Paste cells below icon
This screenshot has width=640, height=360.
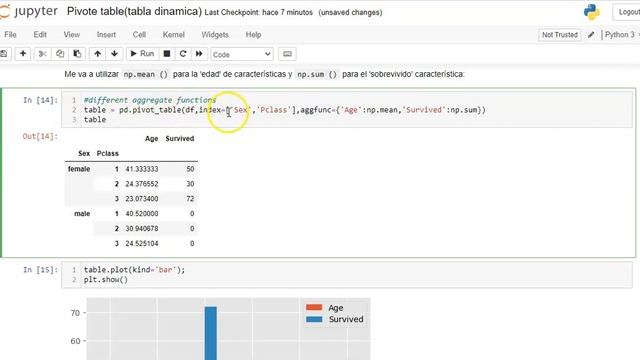tap(77, 54)
